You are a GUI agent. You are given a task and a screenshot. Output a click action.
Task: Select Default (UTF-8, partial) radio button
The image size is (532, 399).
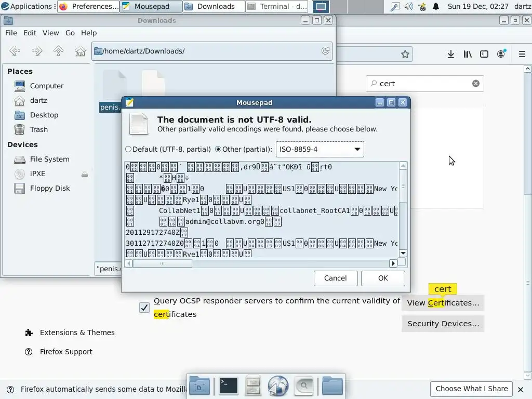pyautogui.click(x=128, y=149)
